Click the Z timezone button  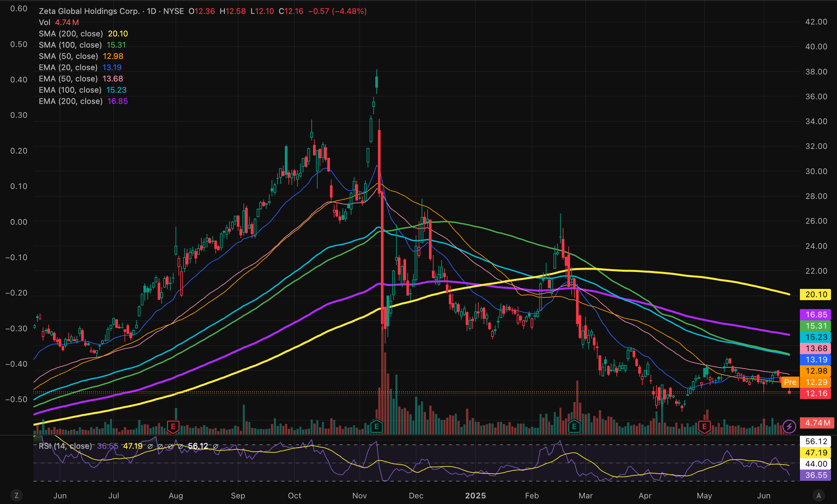tap(16, 495)
